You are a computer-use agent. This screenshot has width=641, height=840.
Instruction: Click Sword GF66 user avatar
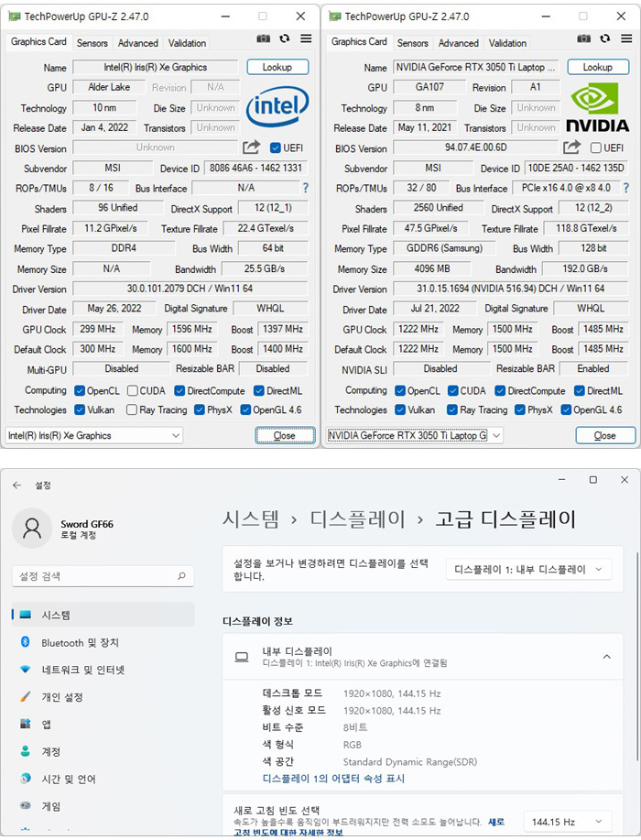32,529
